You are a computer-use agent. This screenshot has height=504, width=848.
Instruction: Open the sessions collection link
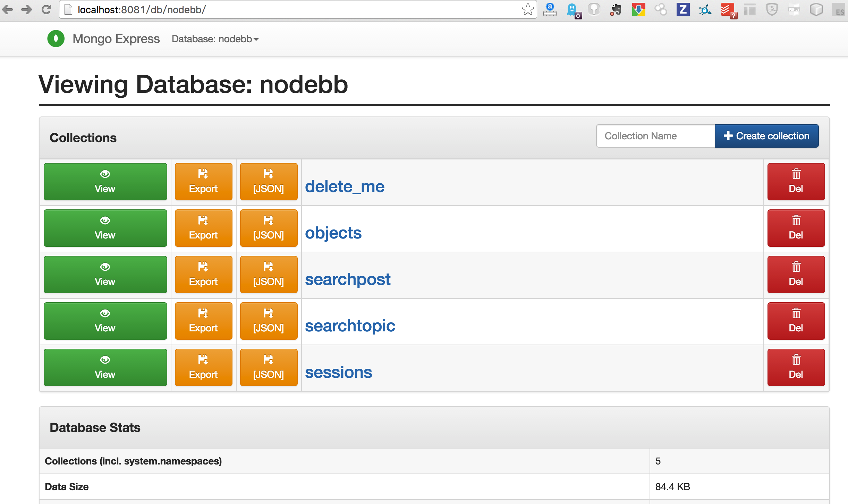(x=338, y=372)
